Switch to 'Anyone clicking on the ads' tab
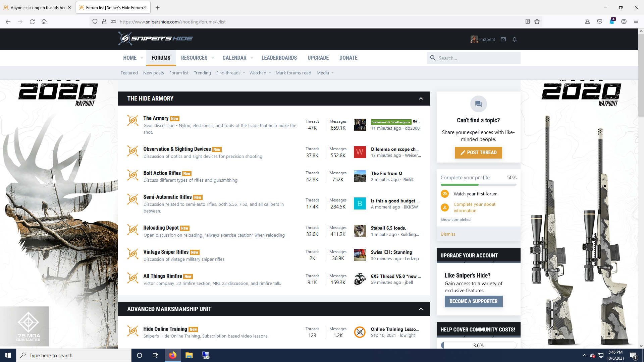644x362 pixels. tap(38, 7)
